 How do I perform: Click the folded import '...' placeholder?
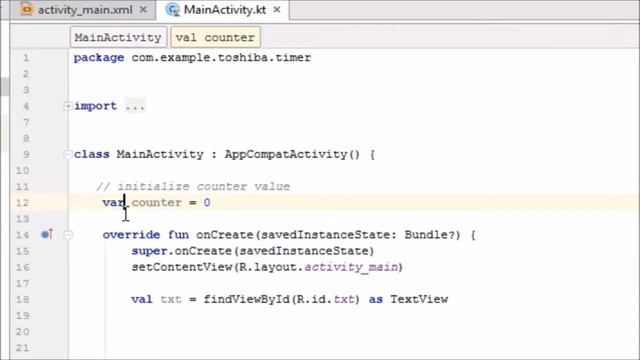135,106
